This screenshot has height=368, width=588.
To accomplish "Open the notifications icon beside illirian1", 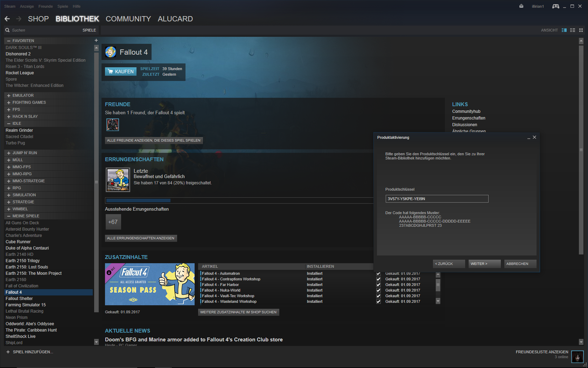I will point(521,6).
